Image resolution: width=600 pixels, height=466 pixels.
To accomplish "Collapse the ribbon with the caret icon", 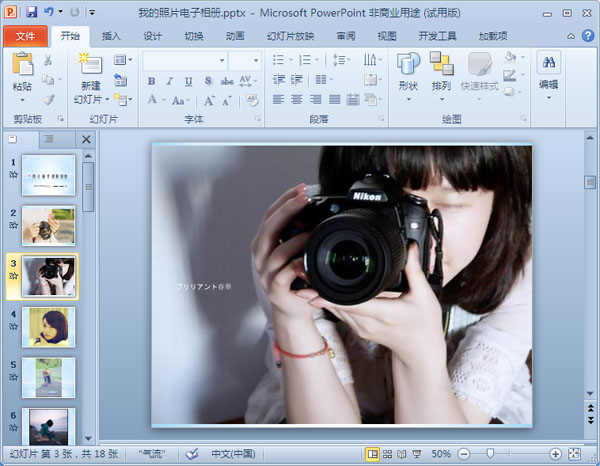I will (571, 36).
